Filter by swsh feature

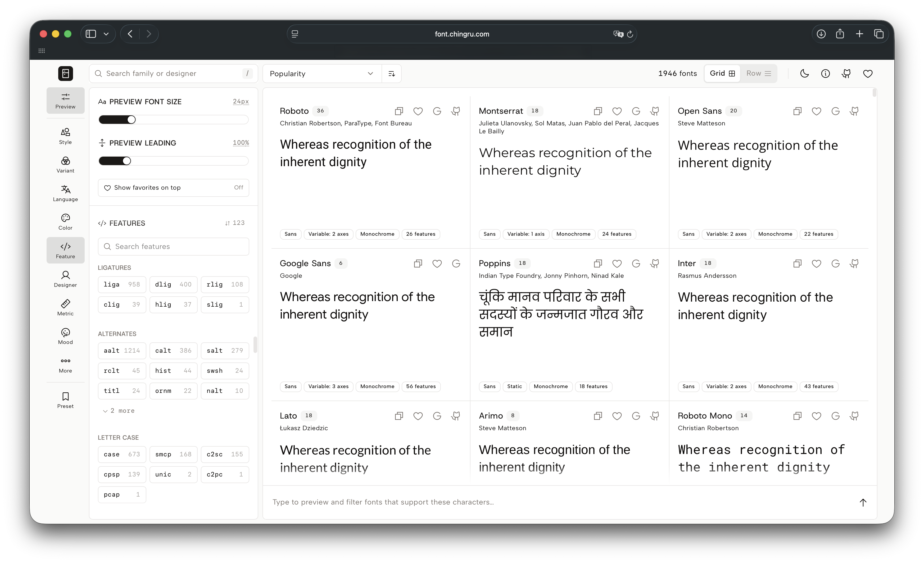225,371
